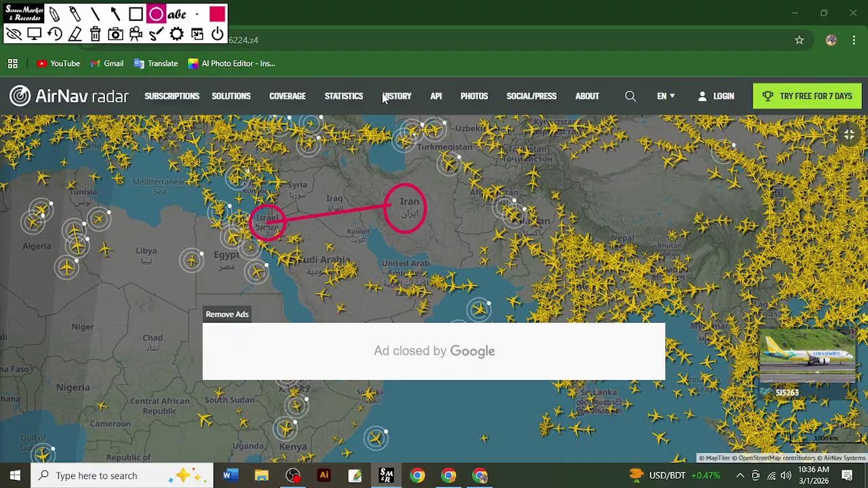This screenshot has width=868, height=488.
Task: Open Chrome profile avatar
Action: click(x=831, y=40)
